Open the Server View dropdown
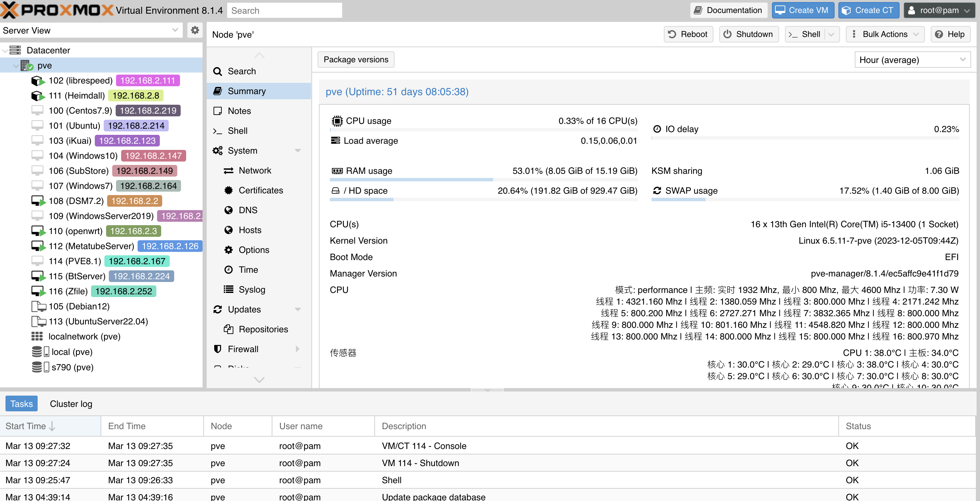 pos(175,30)
